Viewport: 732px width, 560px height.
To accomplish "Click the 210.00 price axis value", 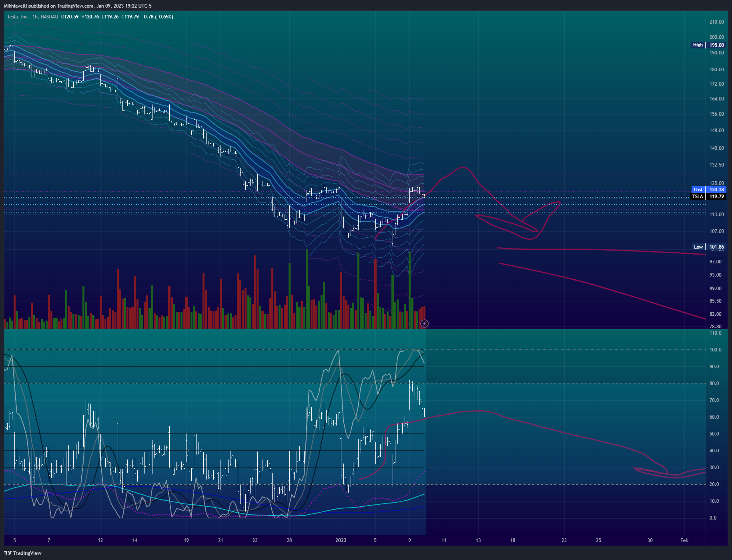I will click(716, 22).
